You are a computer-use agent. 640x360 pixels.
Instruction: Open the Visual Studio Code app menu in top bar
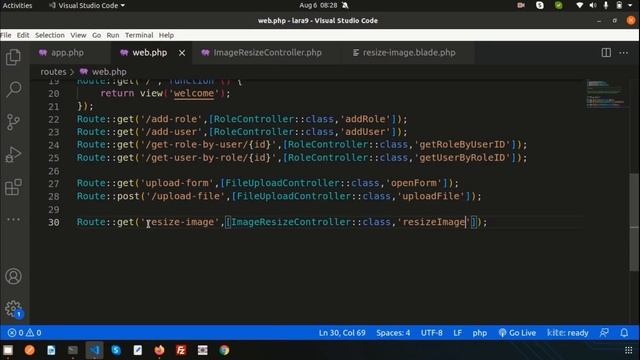(x=87, y=5)
